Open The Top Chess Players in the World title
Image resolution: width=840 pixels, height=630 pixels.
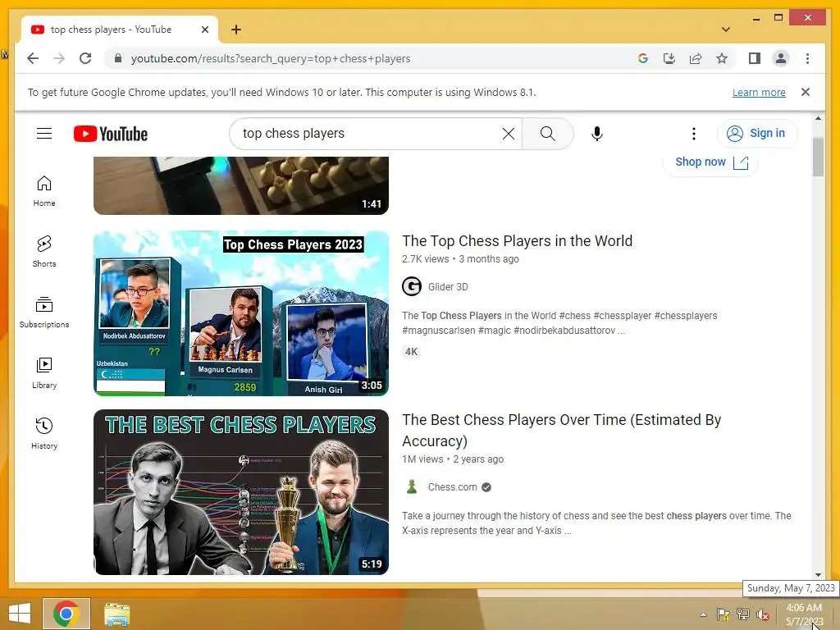(517, 241)
